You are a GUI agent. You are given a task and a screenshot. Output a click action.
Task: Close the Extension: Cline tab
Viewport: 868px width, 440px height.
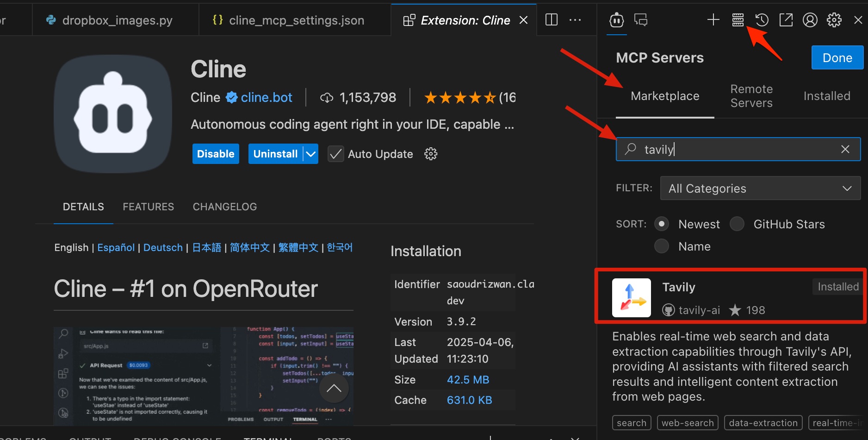524,20
